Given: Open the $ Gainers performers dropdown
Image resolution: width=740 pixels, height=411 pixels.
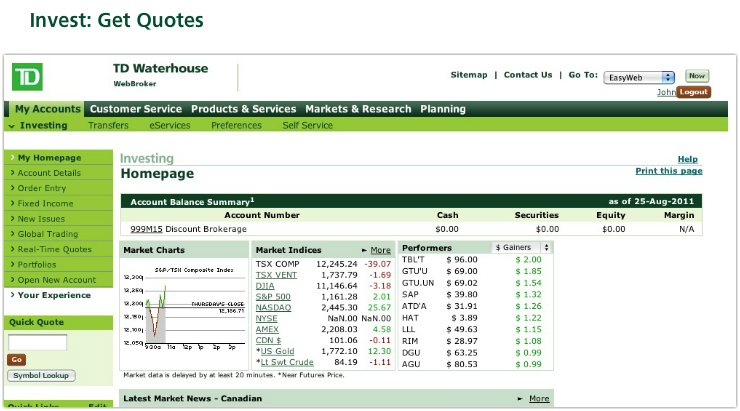Looking at the screenshot, I should click(x=521, y=247).
